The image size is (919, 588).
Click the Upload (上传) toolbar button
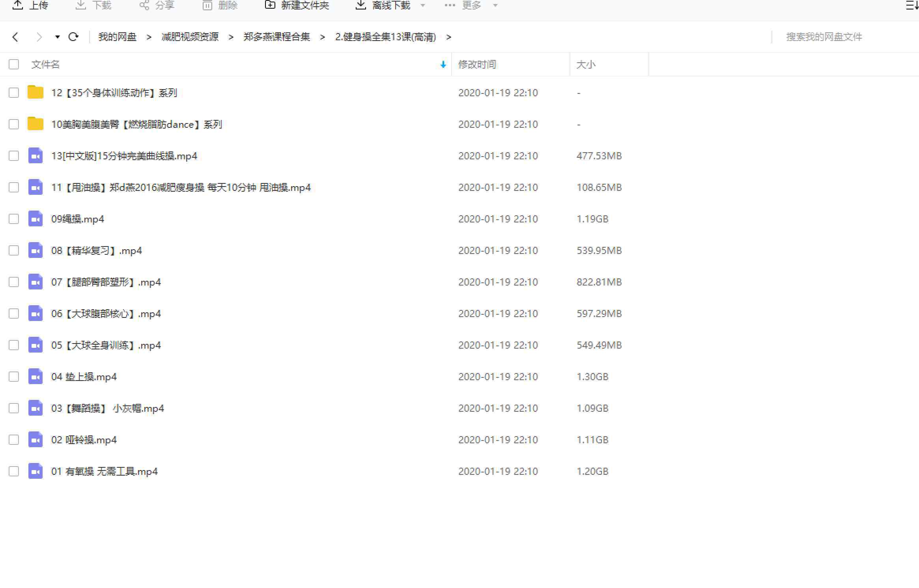30,5
